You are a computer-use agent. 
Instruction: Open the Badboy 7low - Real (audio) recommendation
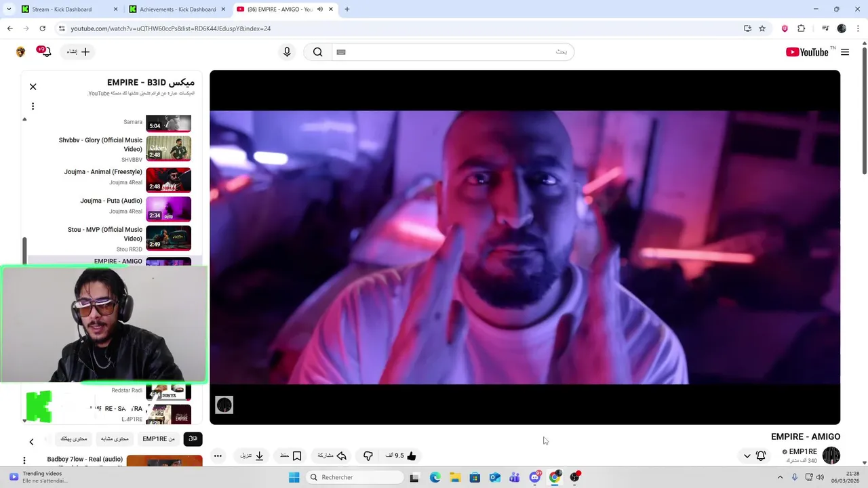point(85,460)
